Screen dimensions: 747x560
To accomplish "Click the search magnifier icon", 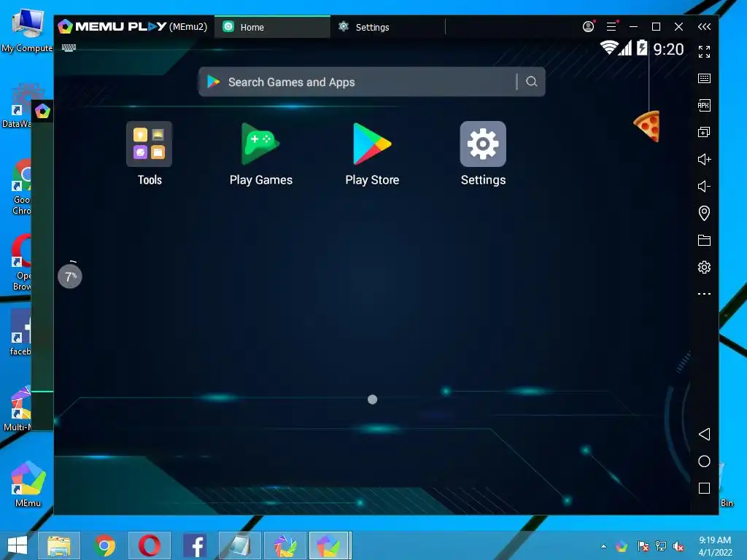I will [532, 82].
